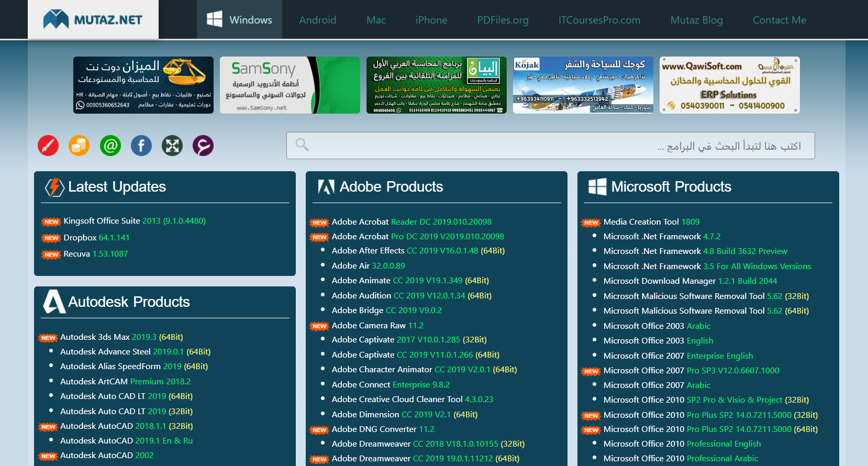
Task: Open Adobe Acrobat Reader DC link
Action: pos(411,222)
